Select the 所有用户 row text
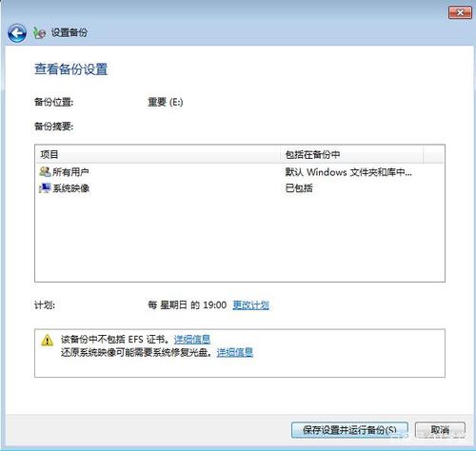This screenshot has height=451, width=476. 70,172
